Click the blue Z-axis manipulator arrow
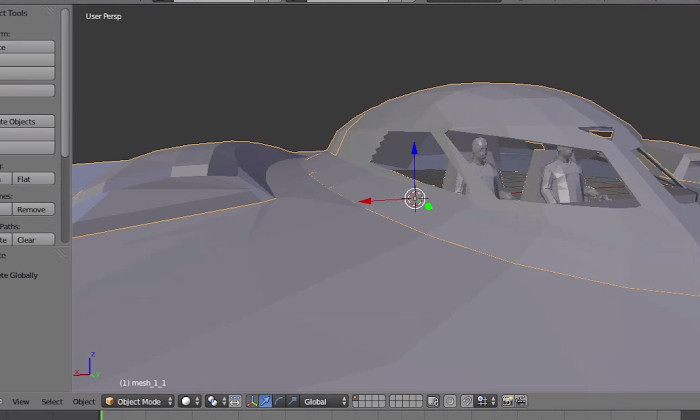Screen dimensions: 700x420 (x=414, y=149)
